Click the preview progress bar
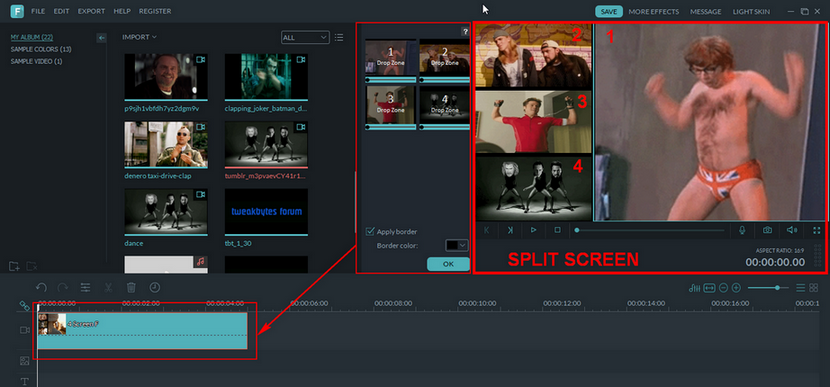830x387 pixels. click(649, 230)
